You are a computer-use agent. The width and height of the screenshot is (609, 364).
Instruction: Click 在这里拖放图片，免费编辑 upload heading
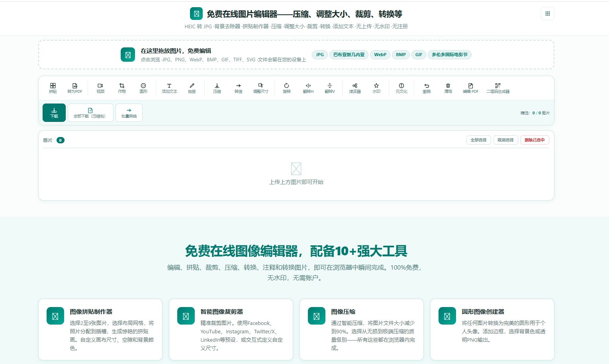pos(176,51)
